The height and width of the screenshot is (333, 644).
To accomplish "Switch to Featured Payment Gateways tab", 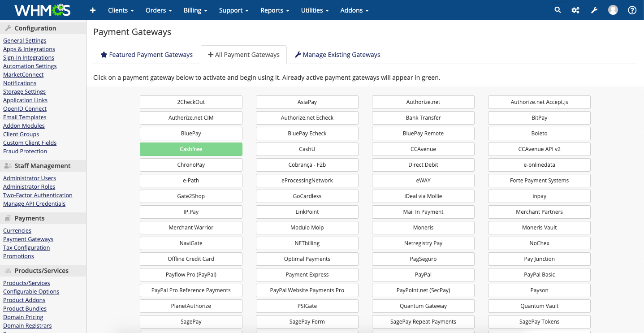I will [147, 55].
